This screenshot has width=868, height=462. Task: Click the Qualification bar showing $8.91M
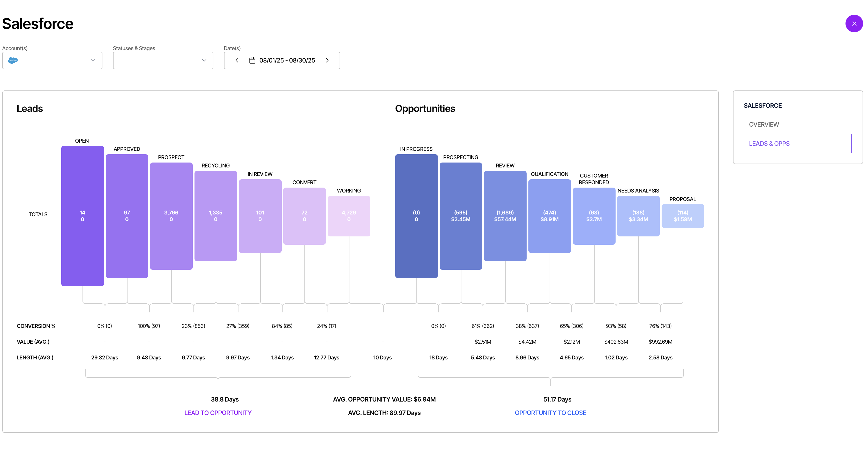coord(550,216)
